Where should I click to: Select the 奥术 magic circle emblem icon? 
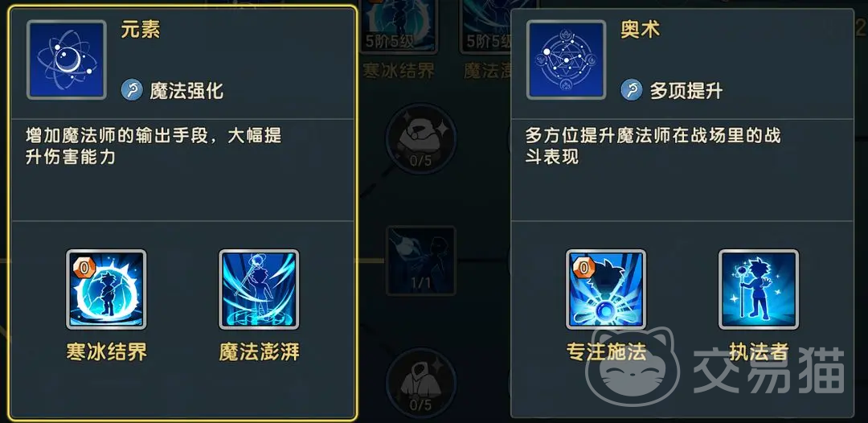tap(567, 60)
